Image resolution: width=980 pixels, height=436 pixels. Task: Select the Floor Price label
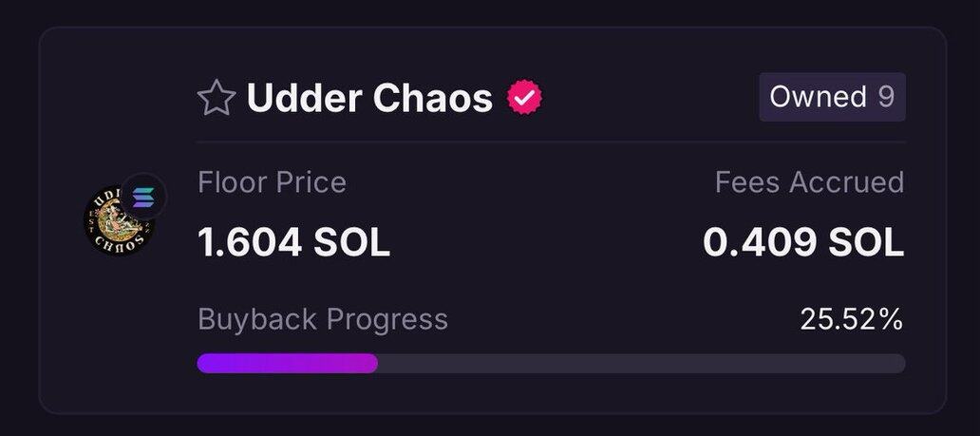(272, 181)
